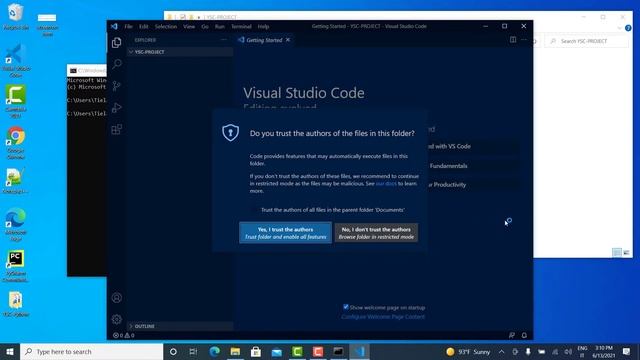Open Action Center notifications icon
Screen dimensions: 640x360
(627, 351)
